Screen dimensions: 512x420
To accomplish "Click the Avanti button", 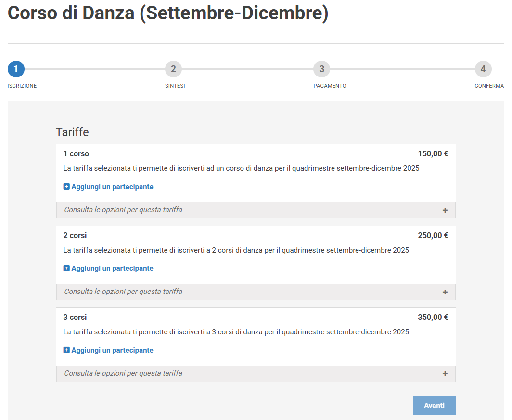I will pyautogui.click(x=434, y=406).
